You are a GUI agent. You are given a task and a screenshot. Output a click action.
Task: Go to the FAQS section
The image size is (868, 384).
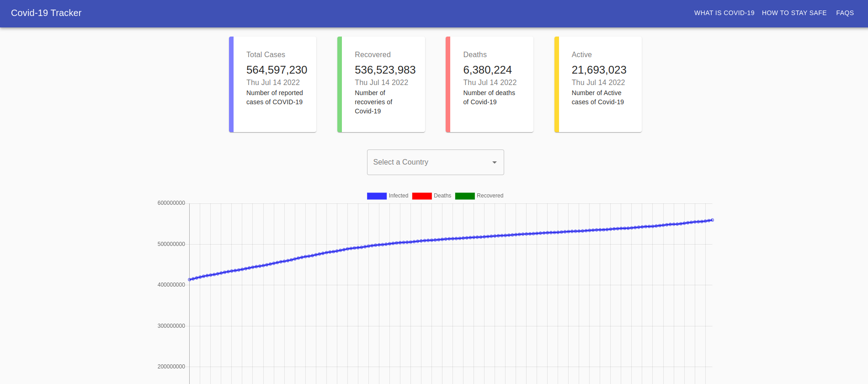click(845, 13)
